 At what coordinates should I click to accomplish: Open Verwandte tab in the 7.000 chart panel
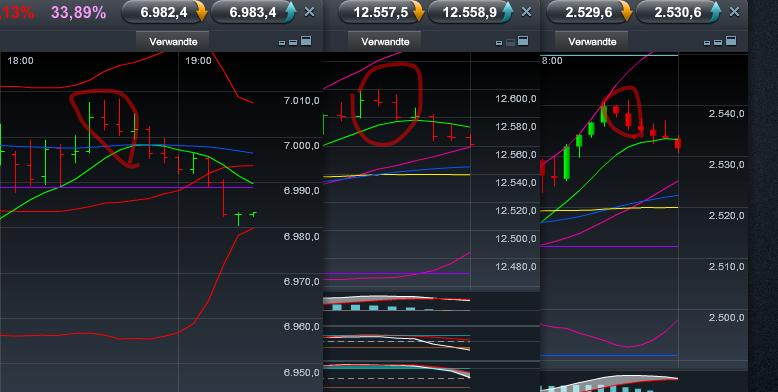pyautogui.click(x=173, y=42)
